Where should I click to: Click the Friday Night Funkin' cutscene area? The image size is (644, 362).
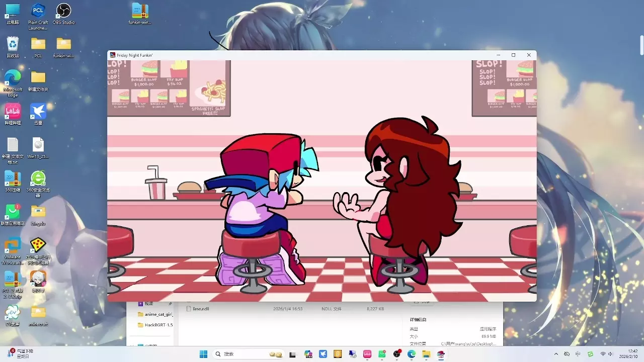[322, 181]
